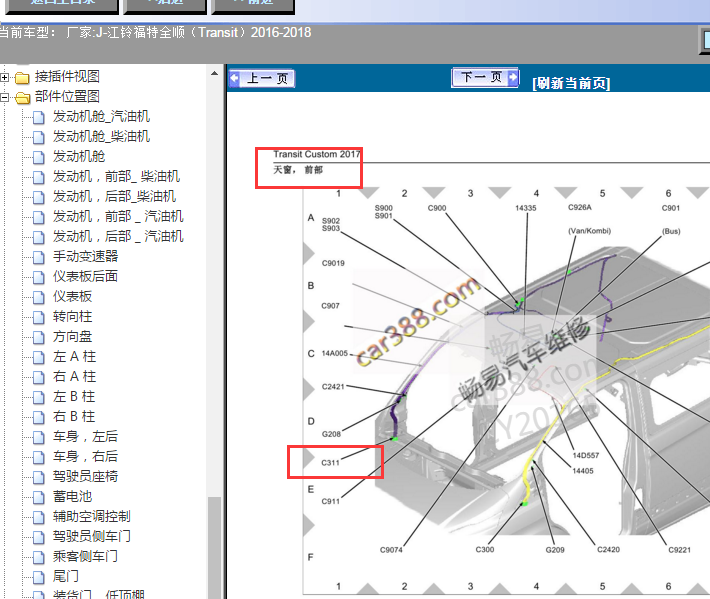Click the page icon beside 左 B 柱
The width and height of the screenshot is (710, 599).
[39, 397]
